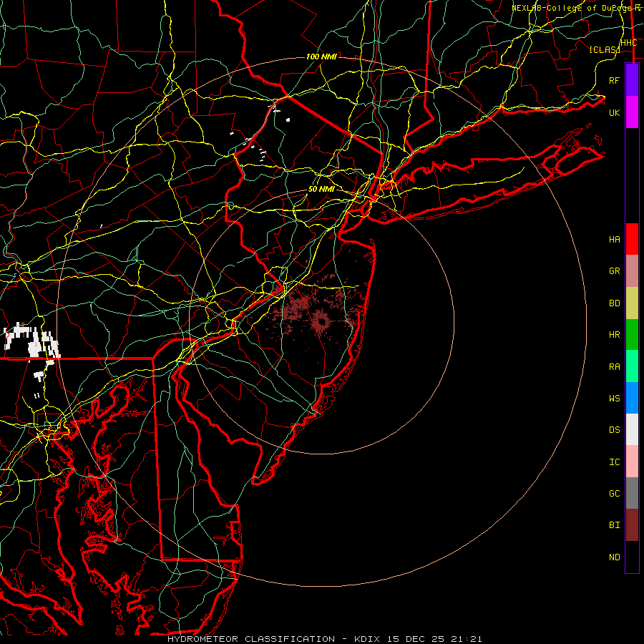
Task: Click the UK legend label
Action: [x=615, y=112]
